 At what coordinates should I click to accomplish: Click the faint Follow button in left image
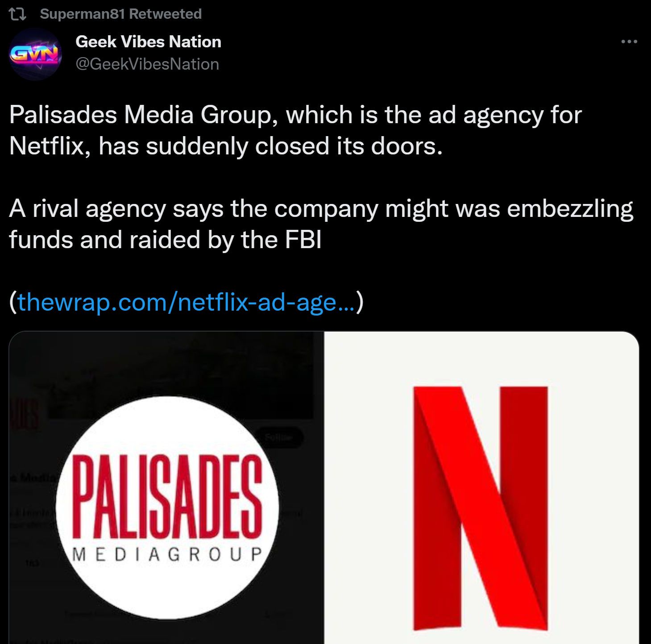tap(279, 437)
